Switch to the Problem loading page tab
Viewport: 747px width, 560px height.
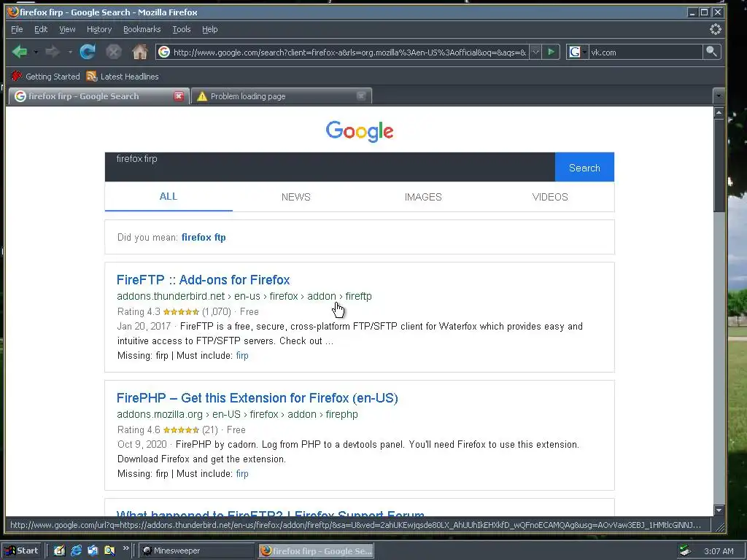[281, 96]
